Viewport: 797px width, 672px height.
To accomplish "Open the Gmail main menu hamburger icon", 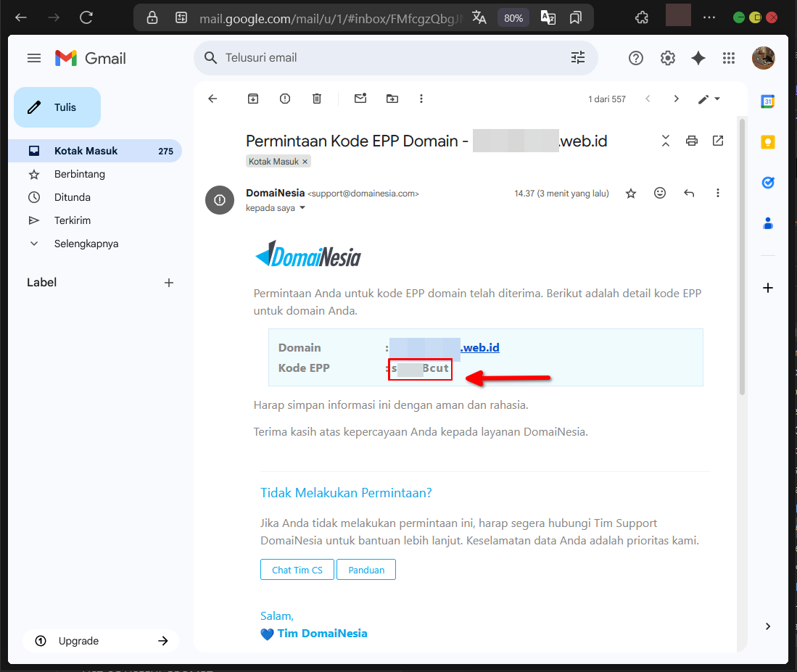I will coord(34,58).
